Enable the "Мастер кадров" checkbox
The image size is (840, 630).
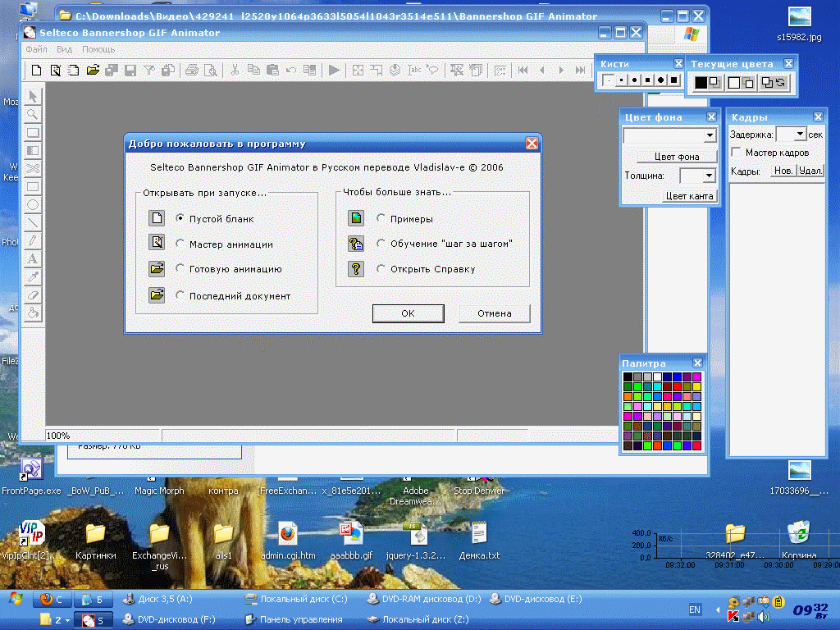coord(737,153)
